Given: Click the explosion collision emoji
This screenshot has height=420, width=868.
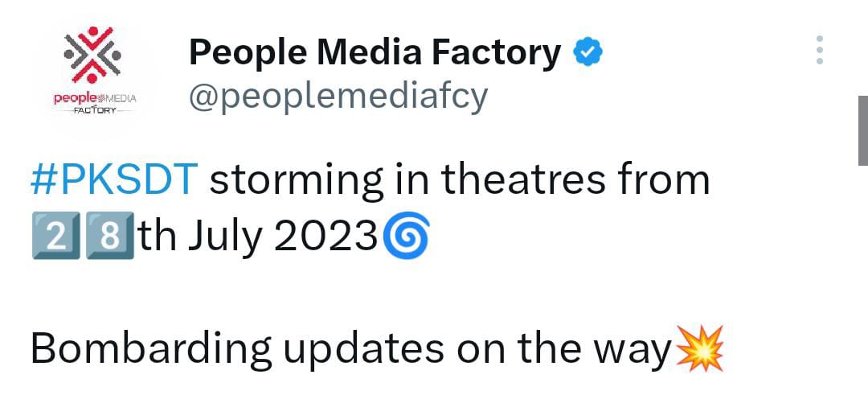Looking at the screenshot, I should [700, 348].
